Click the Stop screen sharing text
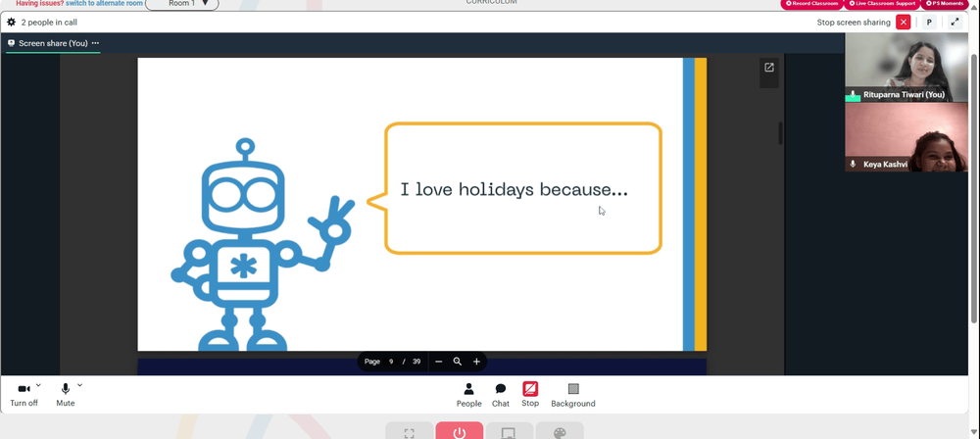The height and width of the screenshot is (439, 980). (854, 23)
